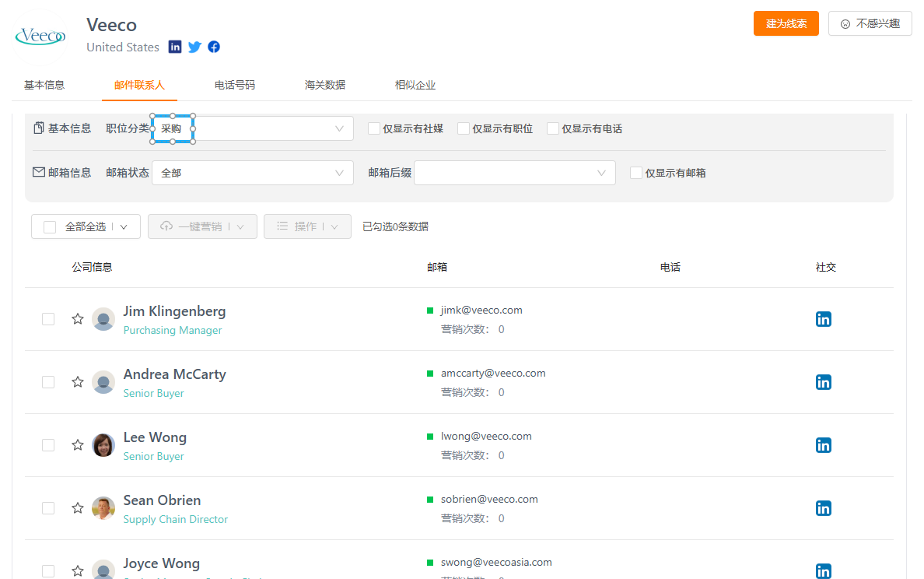
Task: Click the 已勾选0条数据 status text
Action: pos(395,227)
